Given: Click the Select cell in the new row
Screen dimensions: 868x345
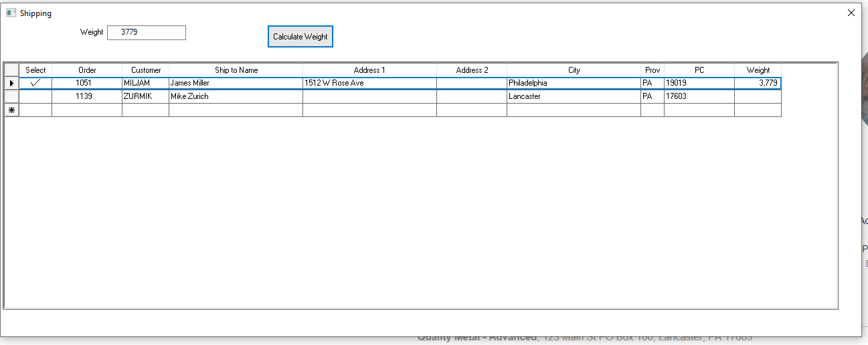Looking at the screenshot, I should point(35,110).
